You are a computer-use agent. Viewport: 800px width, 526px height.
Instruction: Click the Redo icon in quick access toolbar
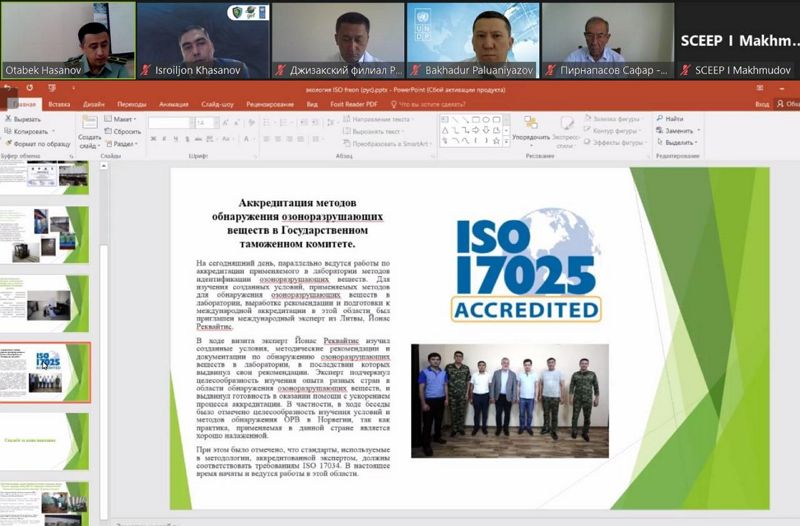30,88
